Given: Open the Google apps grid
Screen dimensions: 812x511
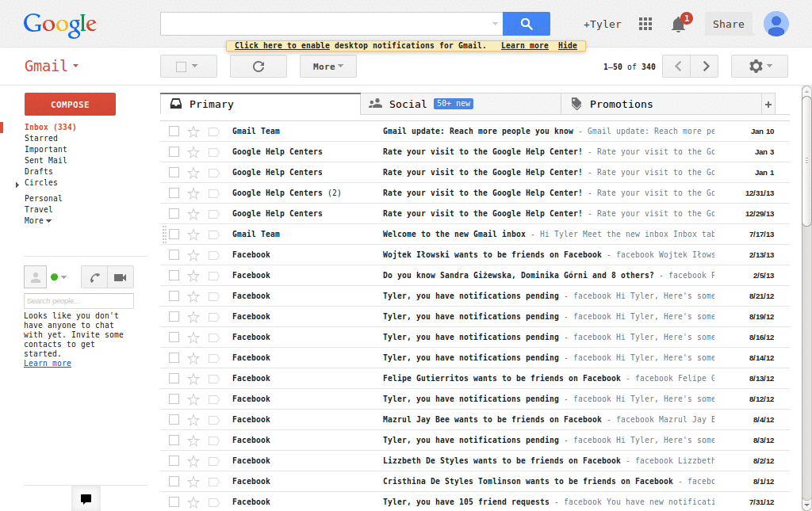Looking at the screenshot, I should (645, 24).
